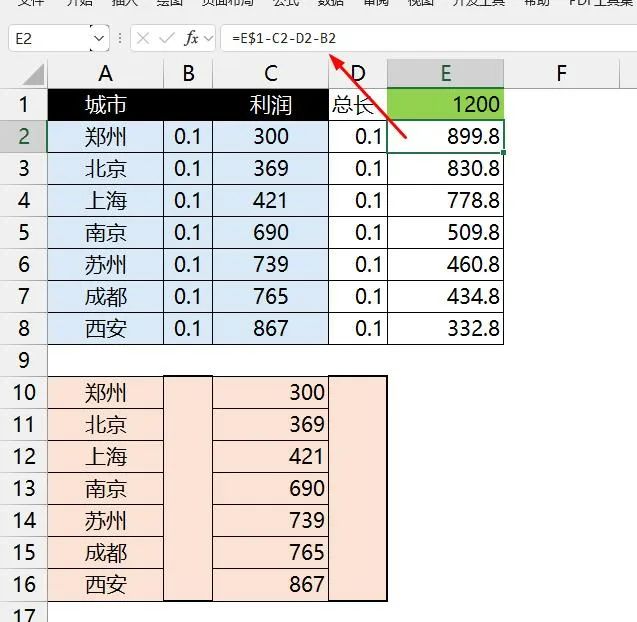Select cell with 460.8

tap(446, 264)
